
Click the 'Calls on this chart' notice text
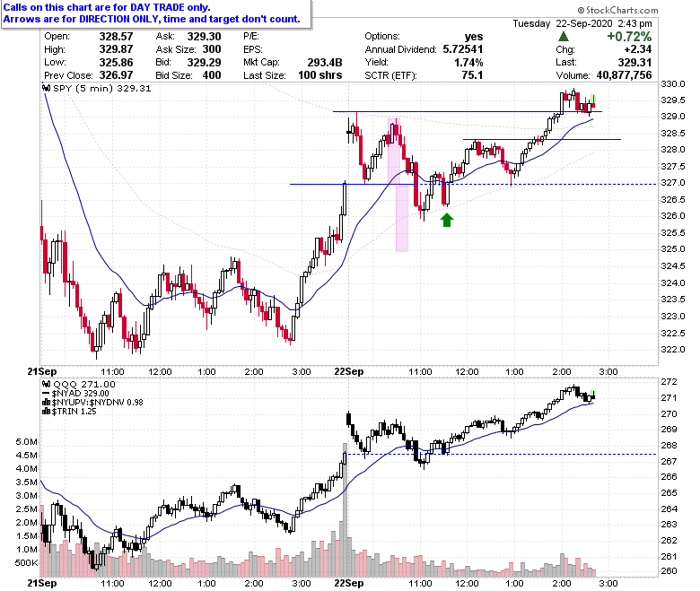tap(107, 7)
